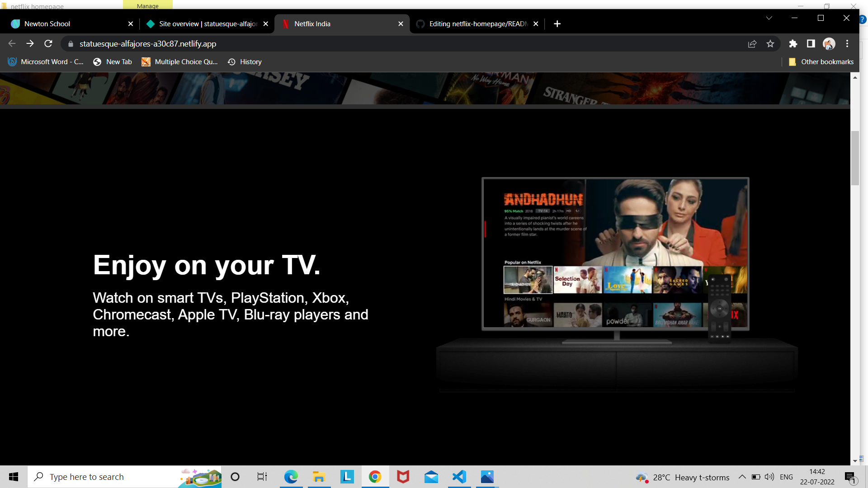Screen dimensions: 868x488
Task: Bookmark this tab with star icon
Action: pyautogui.click(x=770, y=44)
